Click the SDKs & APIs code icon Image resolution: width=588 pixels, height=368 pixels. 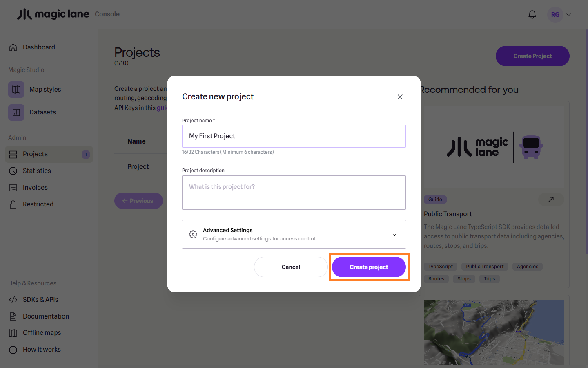point(13,300)
